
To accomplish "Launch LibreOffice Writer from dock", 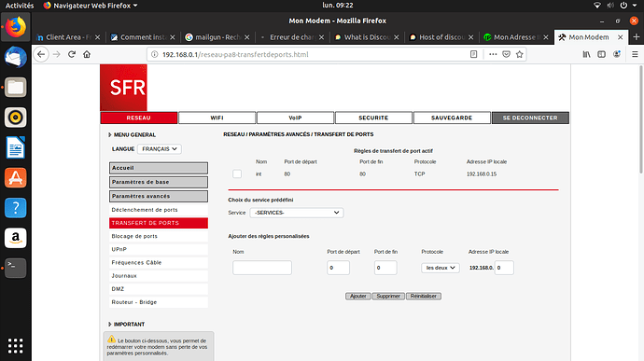I will click(16, 147).
